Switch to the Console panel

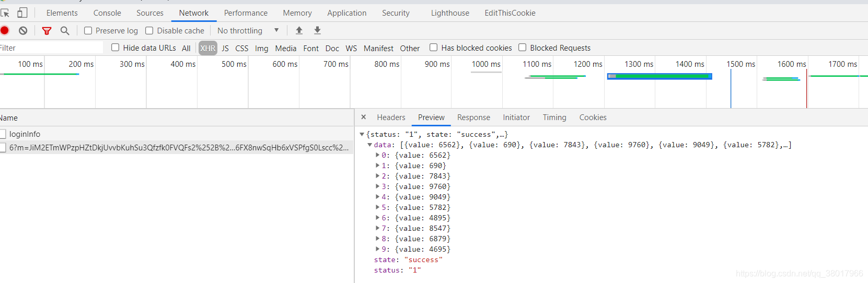(107, 13)
